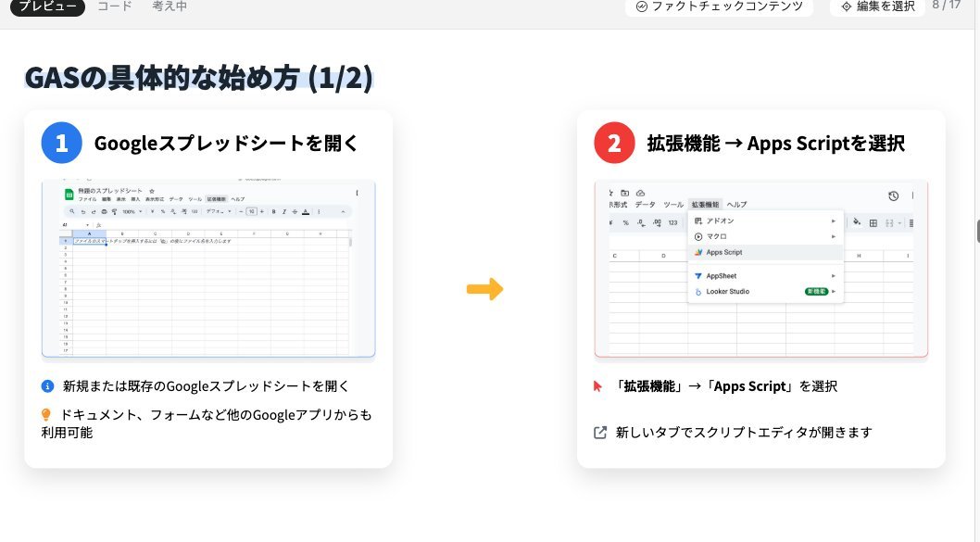The image size is (980, 542).
Task: Click the red cursor icon beside 「拡張機能」
Action: coord(598,386)
